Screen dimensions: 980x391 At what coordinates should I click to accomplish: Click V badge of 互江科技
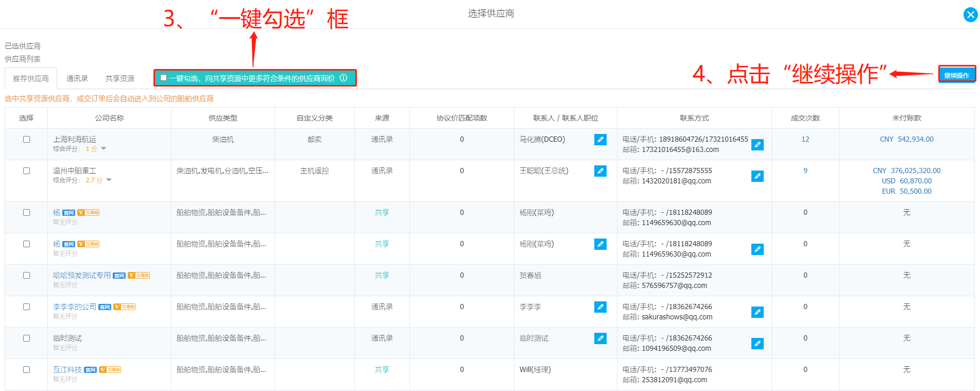110,370
